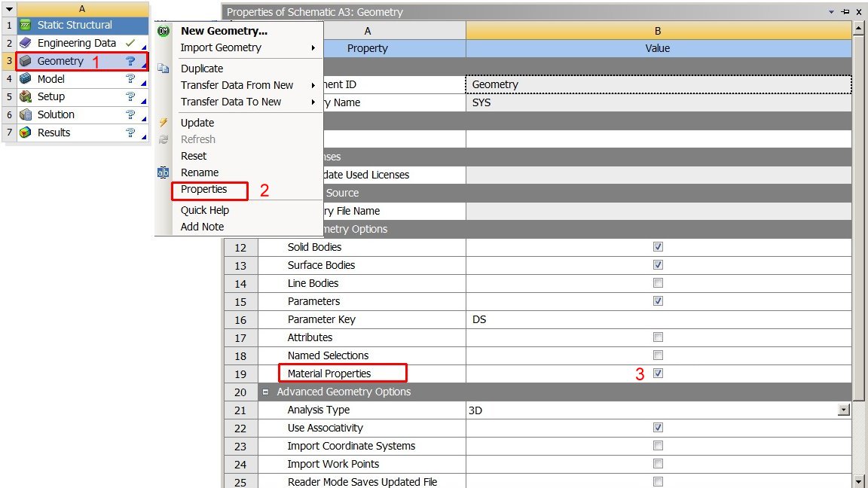Click Setup row question mark status icon
868x488 pixels.
coord(130,97)
